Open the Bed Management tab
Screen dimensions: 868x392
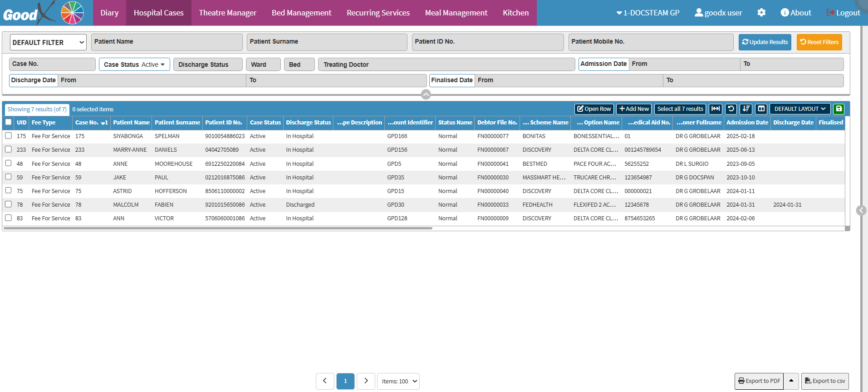(x=301, y=13)
